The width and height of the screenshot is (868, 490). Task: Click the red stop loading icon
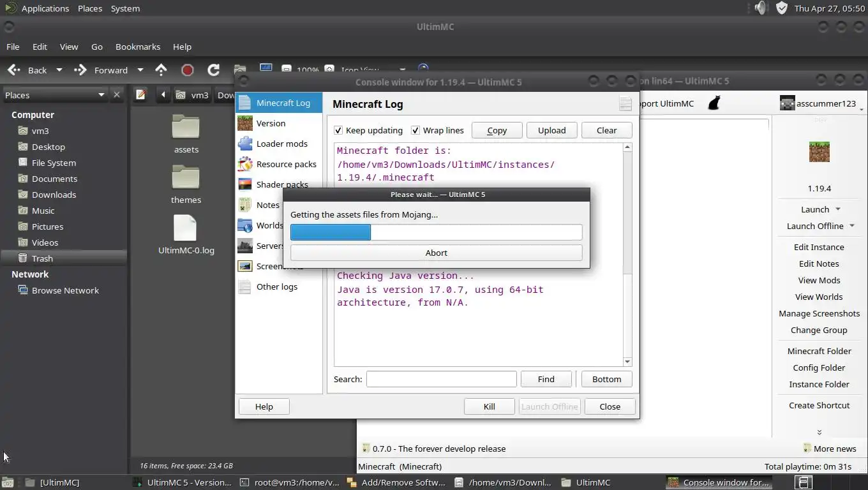click(187, 70)
